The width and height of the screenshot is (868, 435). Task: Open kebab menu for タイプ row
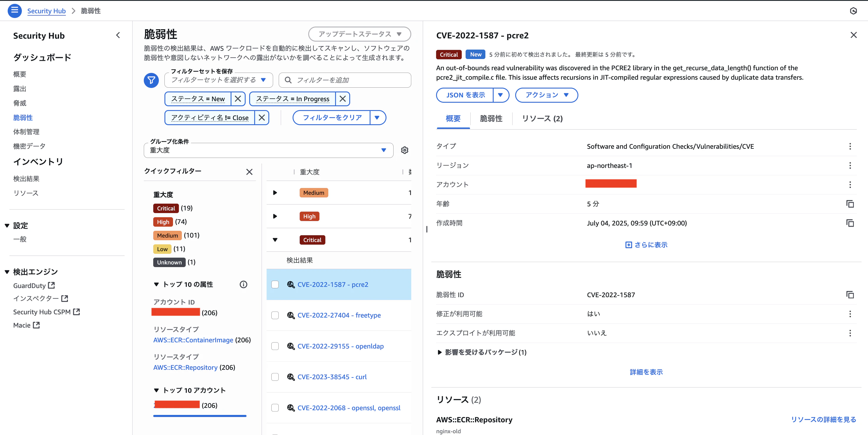pos(850,146)
